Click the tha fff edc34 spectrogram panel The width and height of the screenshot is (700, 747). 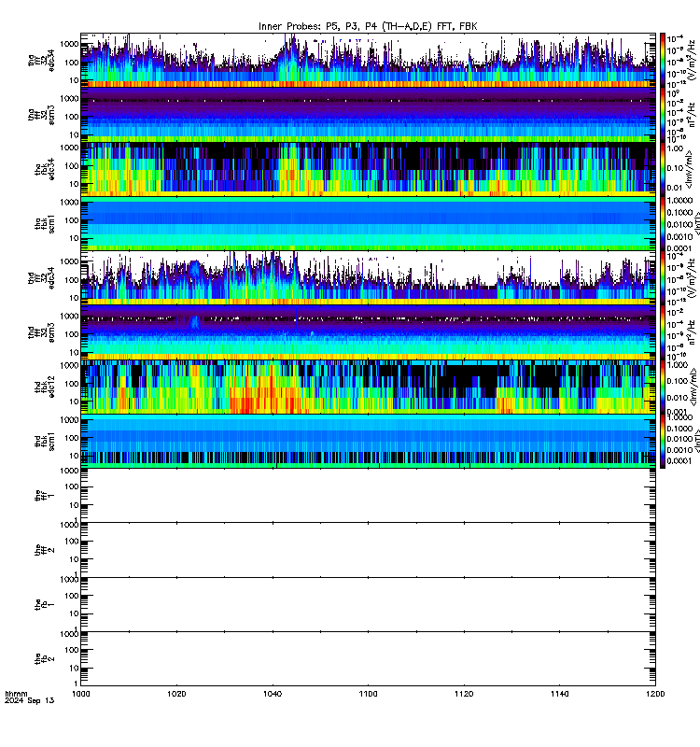(368, 60)
